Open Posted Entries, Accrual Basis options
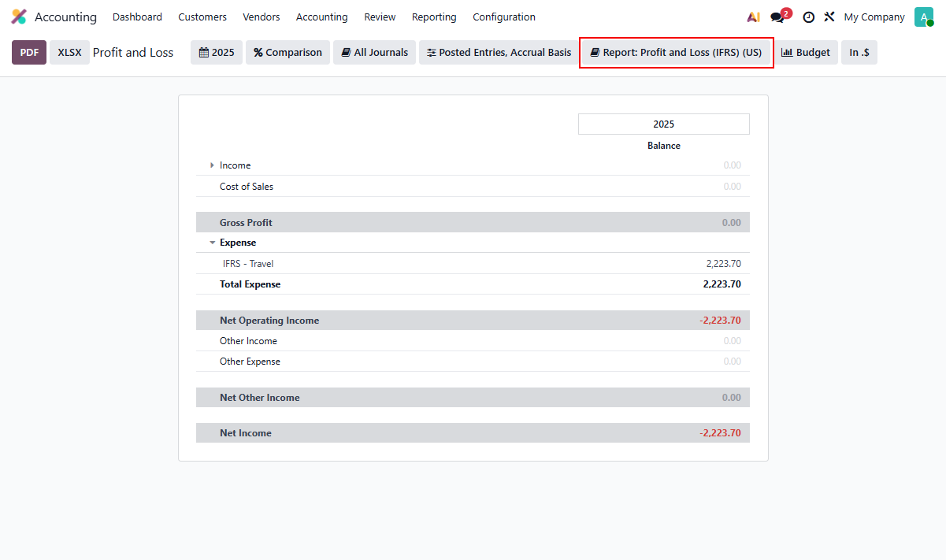The width and height of the screenshot is (946, 560). tap(499, 52)
